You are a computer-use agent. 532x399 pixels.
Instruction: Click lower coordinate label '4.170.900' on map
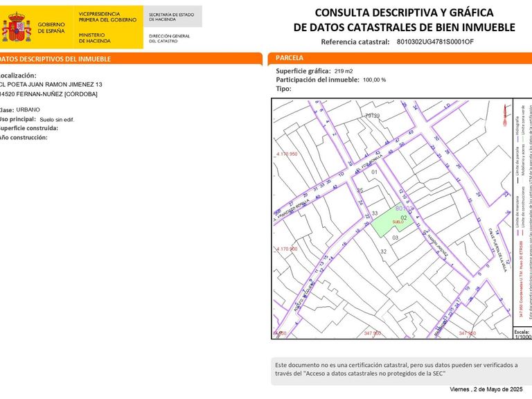[287, 249]
